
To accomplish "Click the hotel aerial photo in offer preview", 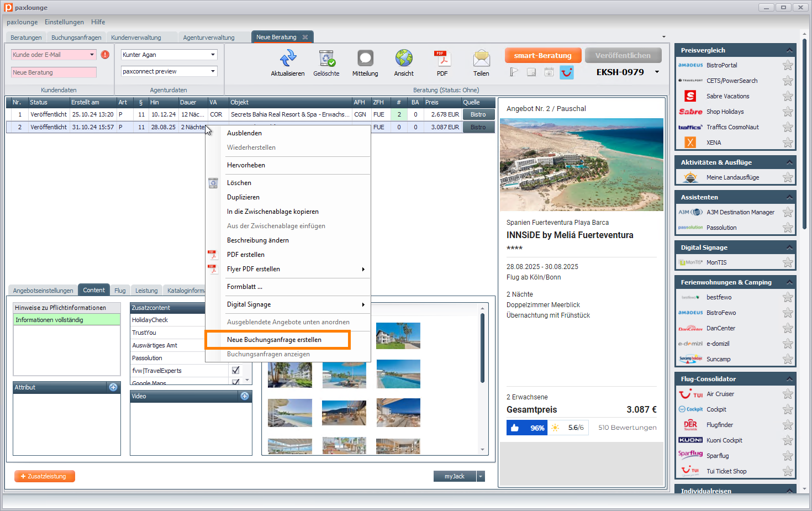I will (x=582, y=165).
